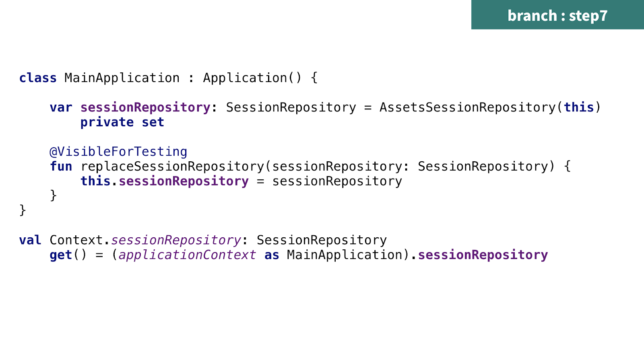The image size is (644, 362).
Task: Click the function's closing brace
Action: (53, 195)
